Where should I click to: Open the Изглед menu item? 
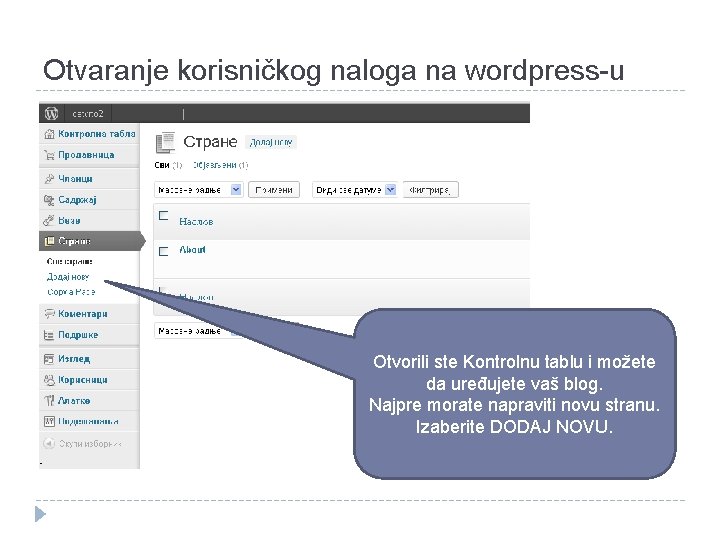click(90, 359)
